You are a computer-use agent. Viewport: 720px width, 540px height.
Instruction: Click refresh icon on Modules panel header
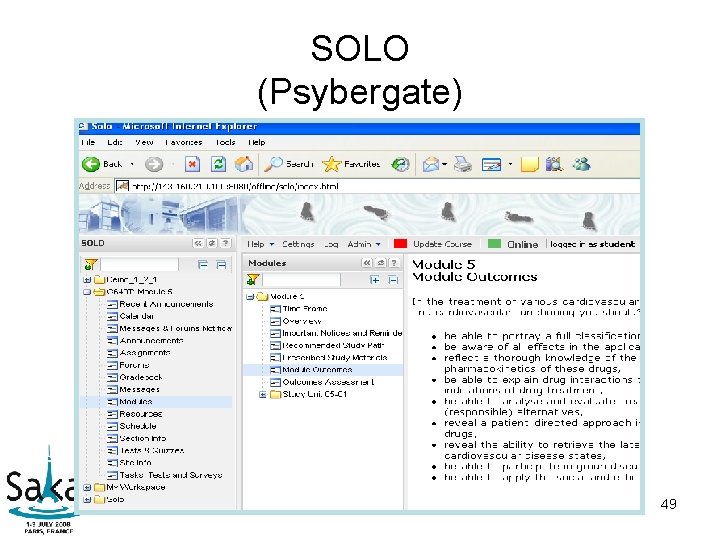(380, 263)
